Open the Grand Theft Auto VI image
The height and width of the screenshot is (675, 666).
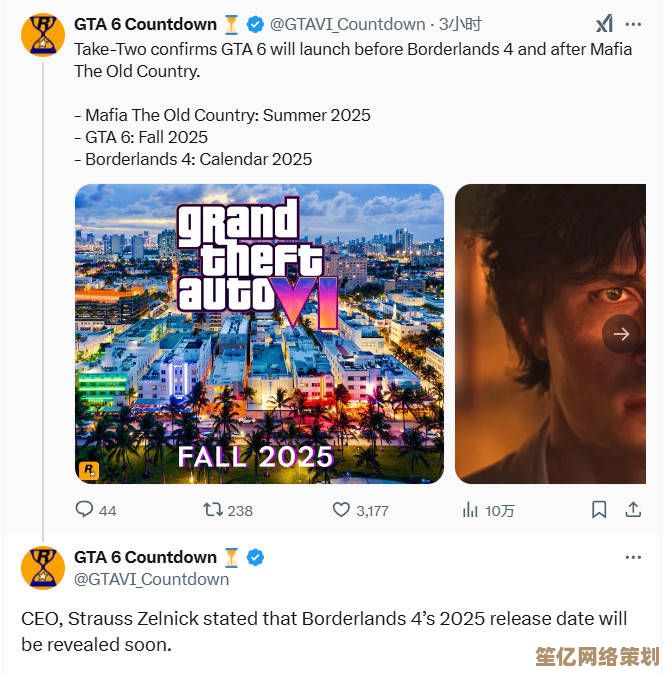tap(259, 334)
